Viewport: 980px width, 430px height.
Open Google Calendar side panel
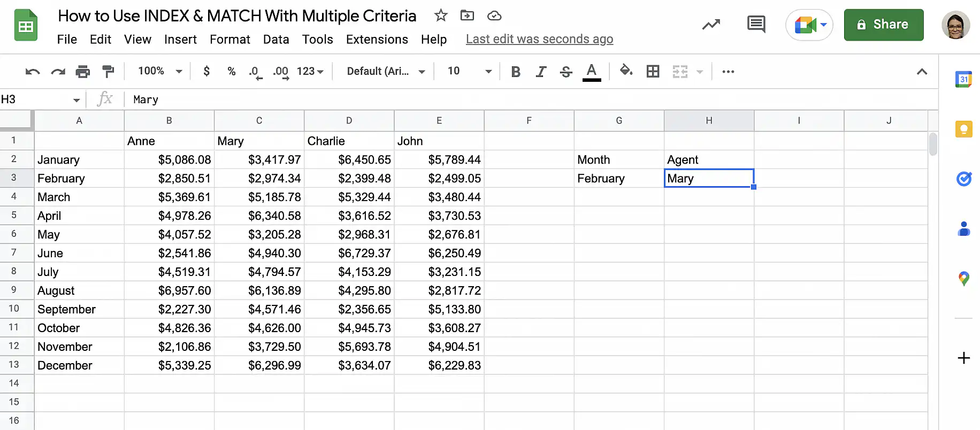tap(963, 80)
